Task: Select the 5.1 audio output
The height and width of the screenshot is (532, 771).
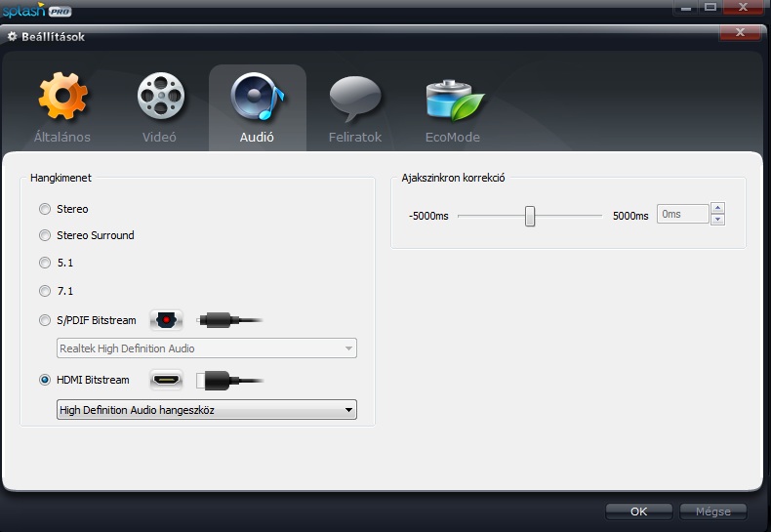Action: pyautogui.click(x=45, y=263)
